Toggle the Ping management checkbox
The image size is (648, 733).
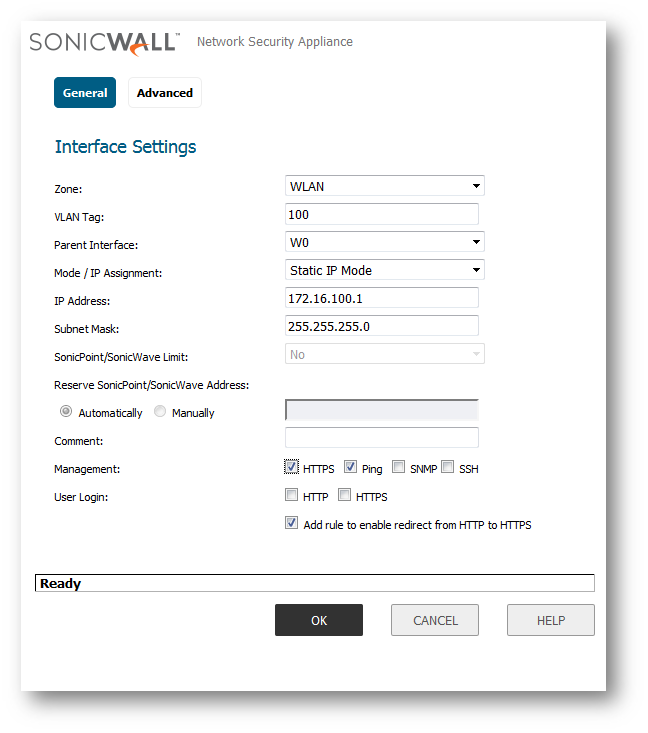pyautogui.click(x=351, y=467)
